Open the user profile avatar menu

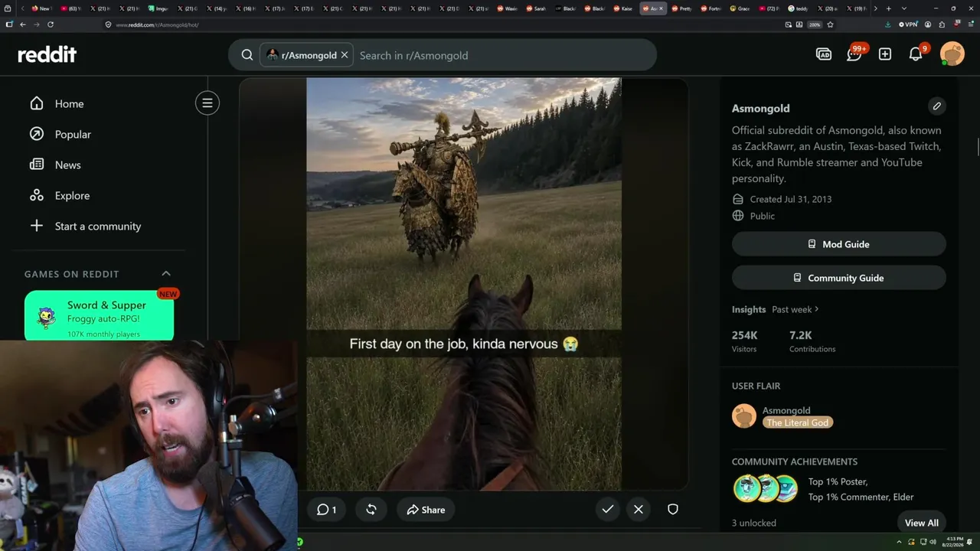[x=952, y=54]
